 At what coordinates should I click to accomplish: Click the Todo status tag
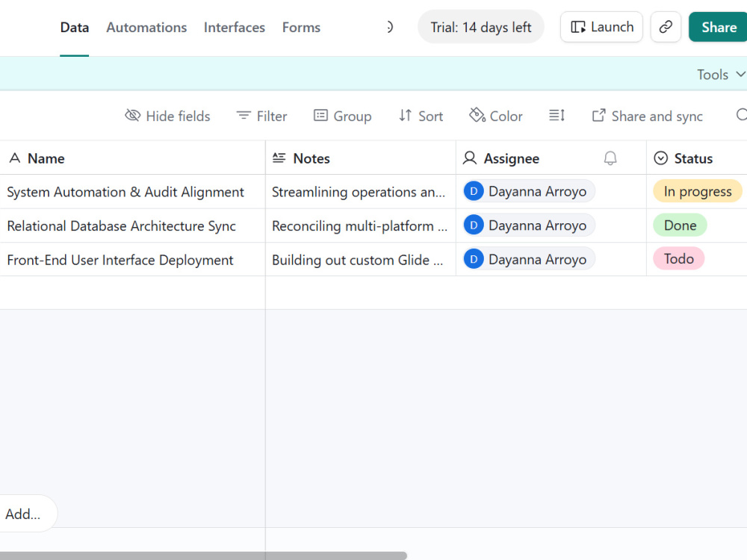(678, 258)
